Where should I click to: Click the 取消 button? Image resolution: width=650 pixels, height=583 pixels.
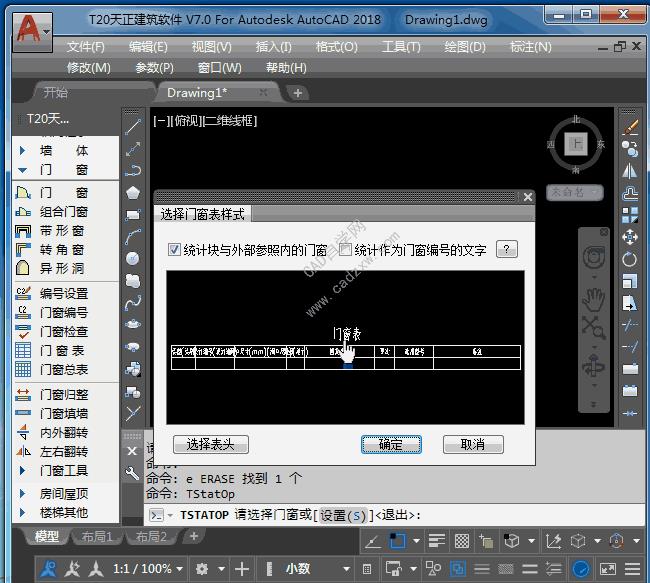[x=473, y=444]
